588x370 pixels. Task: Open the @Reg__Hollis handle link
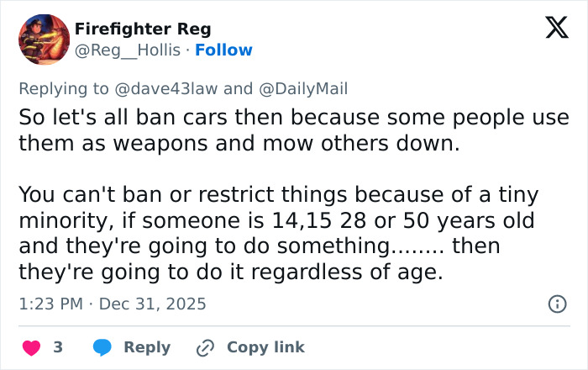click(128, 50)
